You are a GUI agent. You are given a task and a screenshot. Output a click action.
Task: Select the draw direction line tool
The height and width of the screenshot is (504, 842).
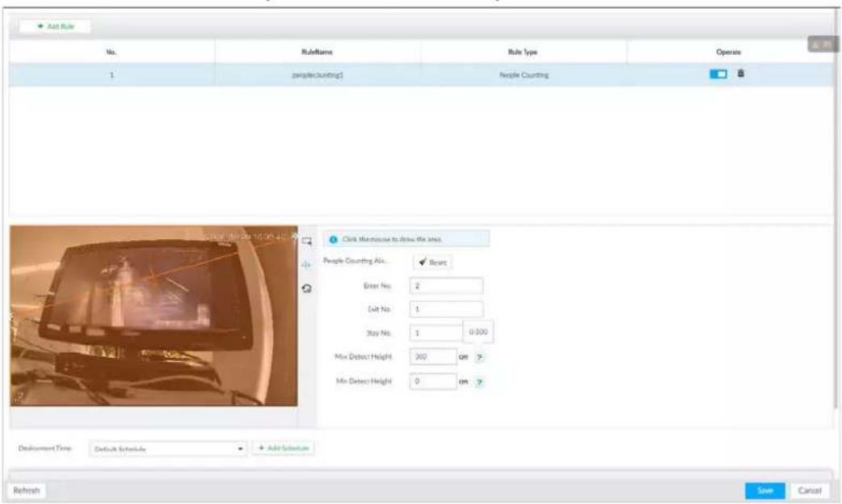coord(306,265)
